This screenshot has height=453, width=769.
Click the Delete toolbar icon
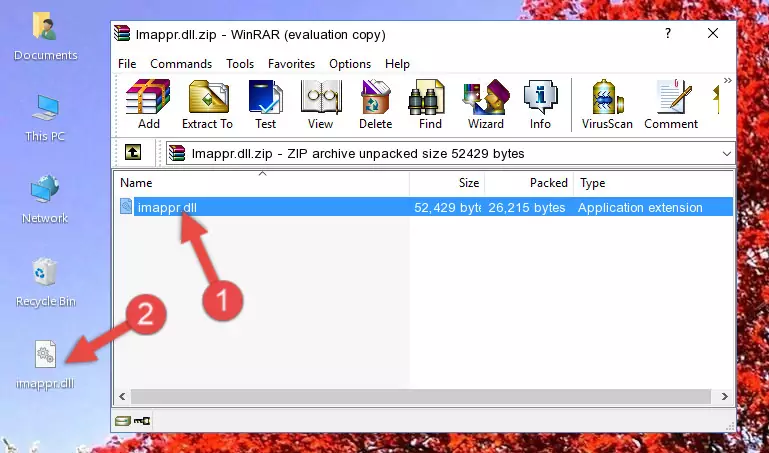(x=376, y=104)
